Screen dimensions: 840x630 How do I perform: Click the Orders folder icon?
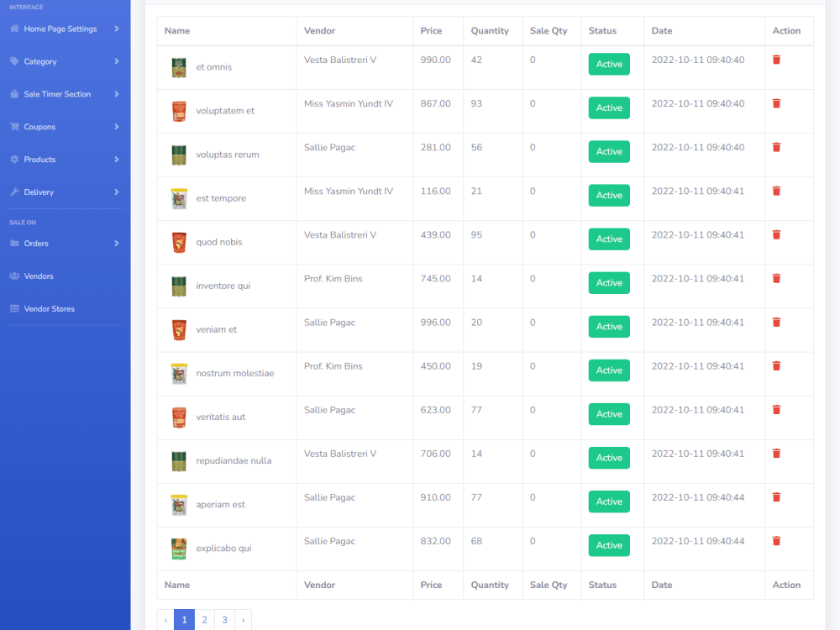click(x=14, y=244)
